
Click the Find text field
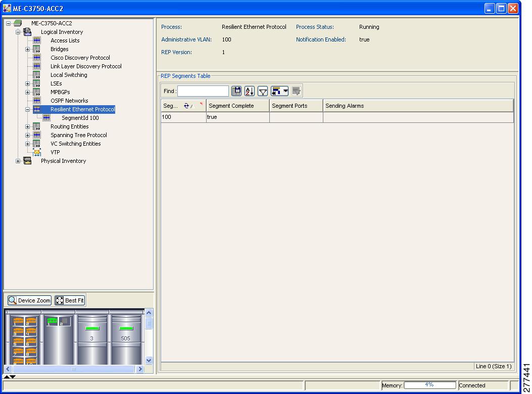(203, 91)
